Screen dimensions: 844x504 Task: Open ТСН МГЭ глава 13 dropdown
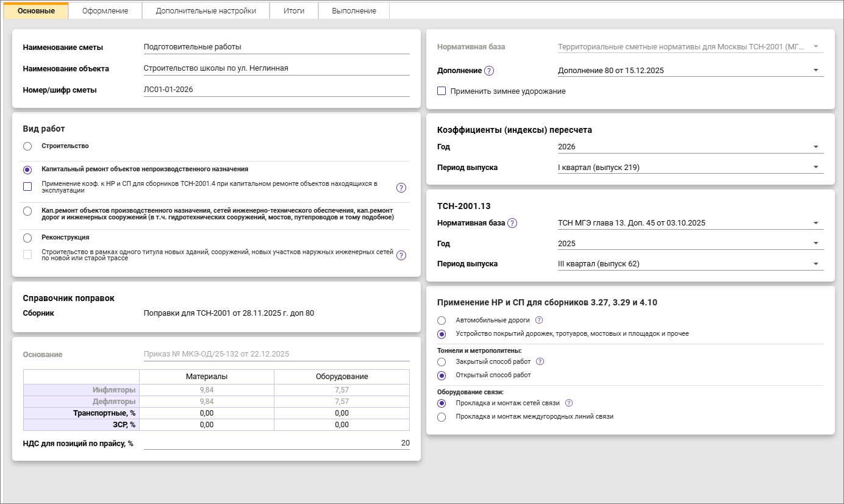690,223
